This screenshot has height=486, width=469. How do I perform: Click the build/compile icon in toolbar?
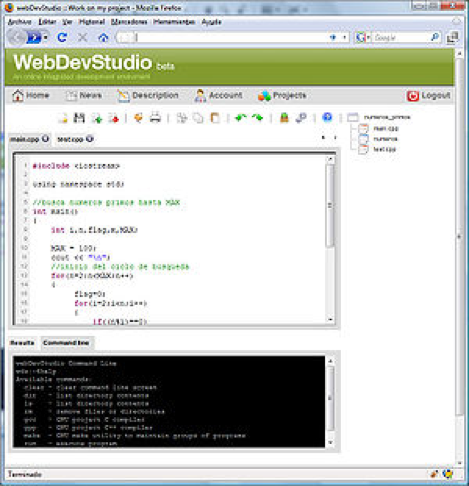click(x=284, y=118)
